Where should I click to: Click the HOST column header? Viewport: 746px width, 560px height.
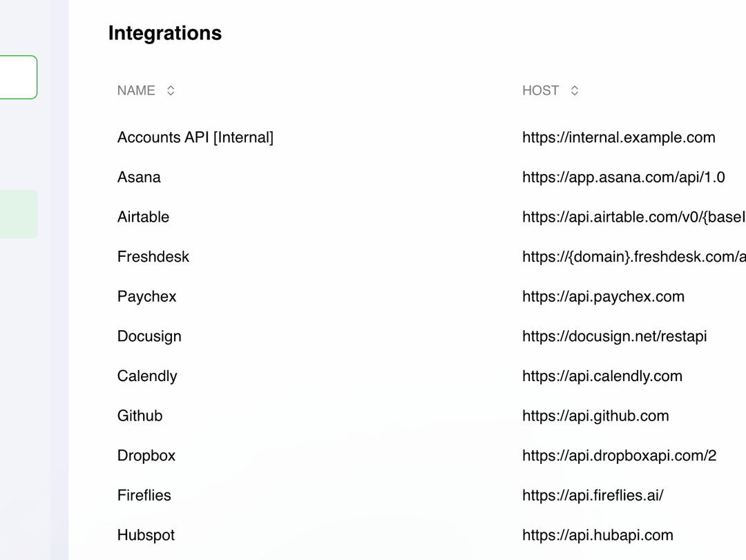point(540,90)
